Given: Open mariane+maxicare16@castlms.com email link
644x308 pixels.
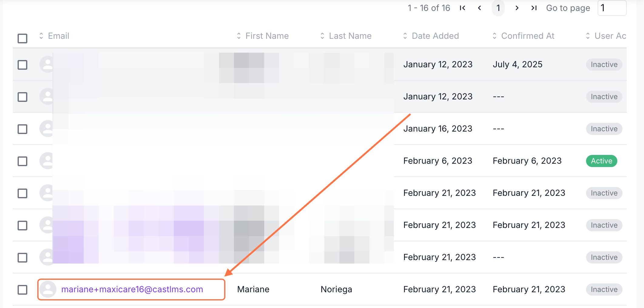Looking at the screenshot, I should tap(132, 290).
